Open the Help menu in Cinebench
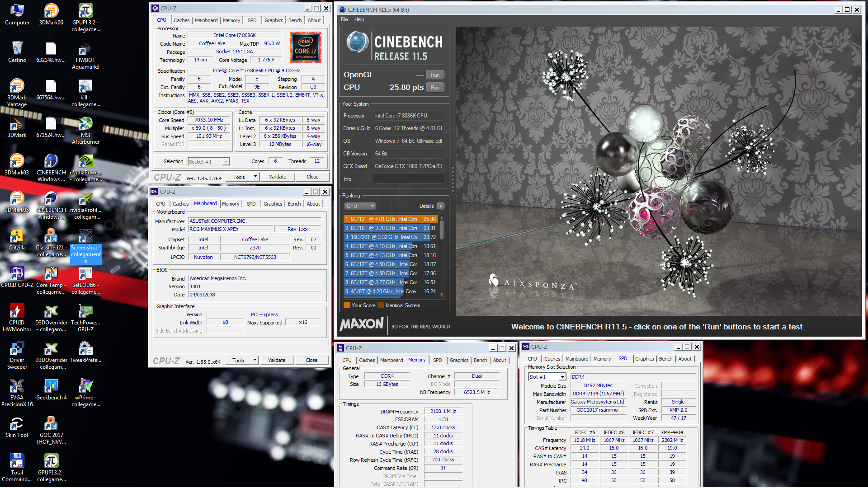Viewport: 868px width, 488px height. (359, 19)
